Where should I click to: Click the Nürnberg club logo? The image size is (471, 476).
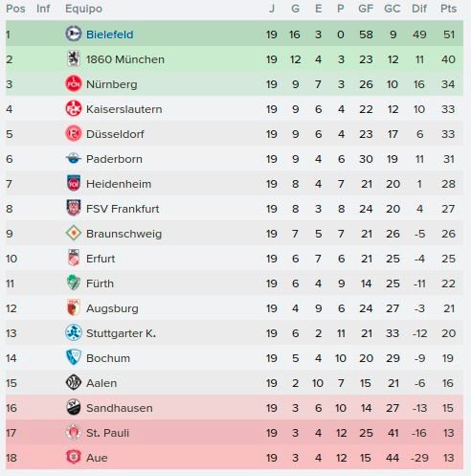[x=74, y=84]
